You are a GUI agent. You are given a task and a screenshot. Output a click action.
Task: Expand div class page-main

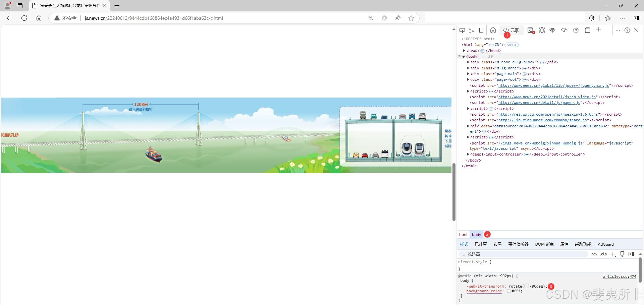pos(468,74)
